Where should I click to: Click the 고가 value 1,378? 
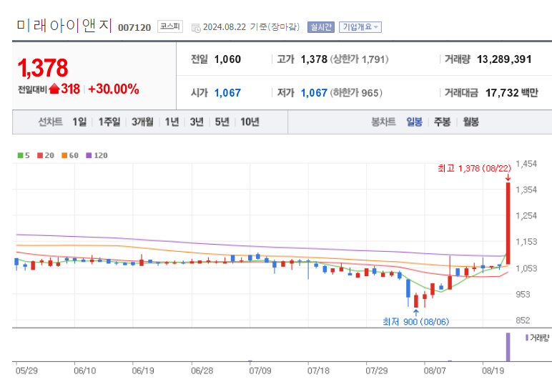(314, 59)
